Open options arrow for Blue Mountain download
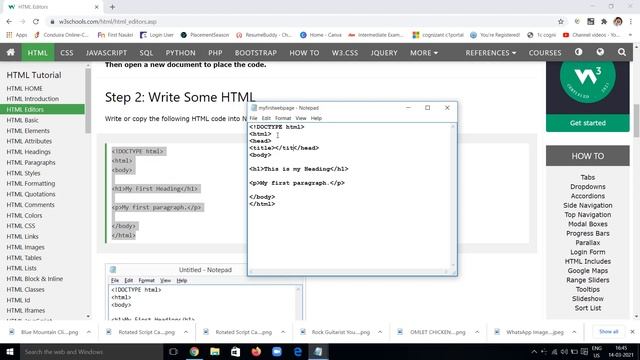This screenshot has height=360, width=640. click(89, 332)
